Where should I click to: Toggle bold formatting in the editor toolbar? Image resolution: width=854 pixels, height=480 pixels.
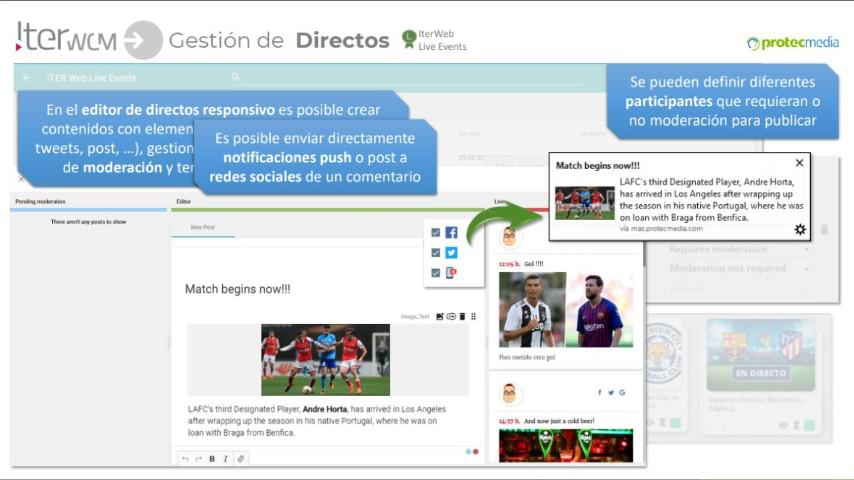coord(212,459)
